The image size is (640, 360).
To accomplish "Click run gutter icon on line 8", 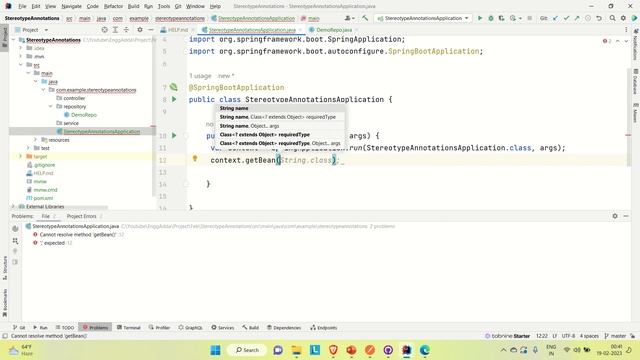I will 174,99.
